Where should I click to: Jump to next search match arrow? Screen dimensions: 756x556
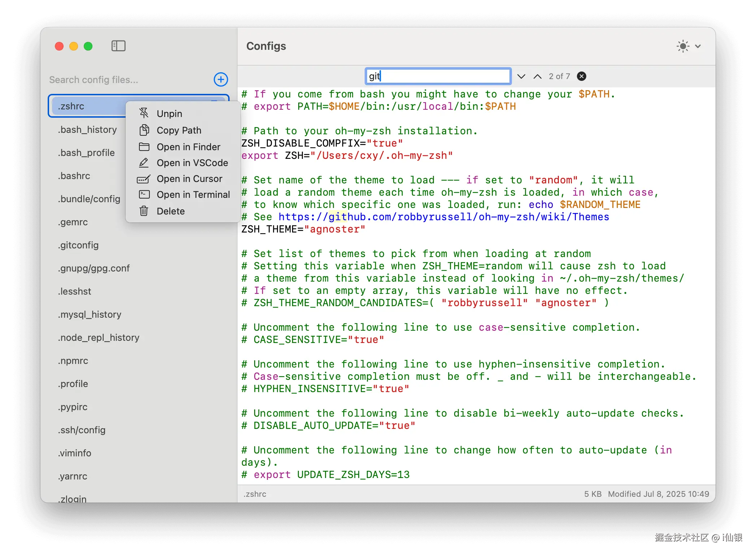coord(521,76)
